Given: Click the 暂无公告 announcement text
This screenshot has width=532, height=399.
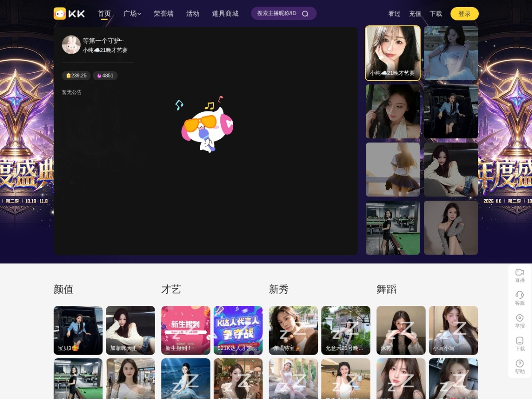Looking at the screenshot, I should tap(72, 92).
